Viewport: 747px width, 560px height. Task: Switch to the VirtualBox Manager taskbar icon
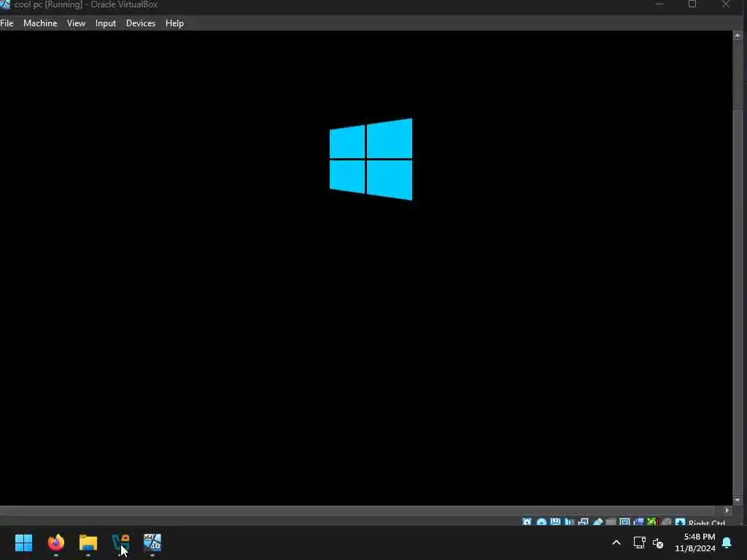tap(120, 542)
